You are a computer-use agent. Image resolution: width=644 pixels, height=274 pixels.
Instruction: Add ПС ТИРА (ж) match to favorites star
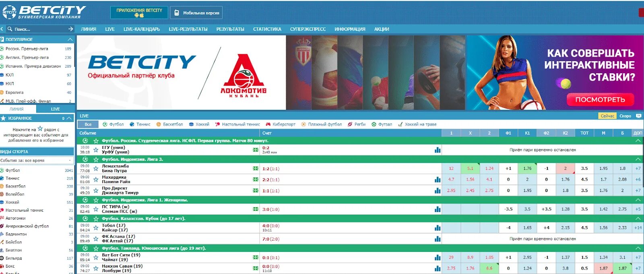pyautogui.click(x=96, y=209)
